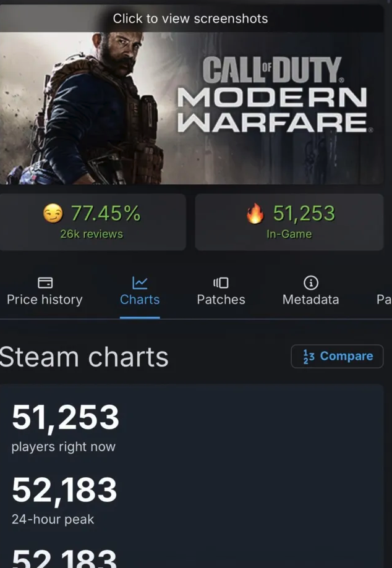The width and height of the screenshot is (392, 568).
Task: Click the credit card icon above Price history
Action: click(x=45, y=281)
